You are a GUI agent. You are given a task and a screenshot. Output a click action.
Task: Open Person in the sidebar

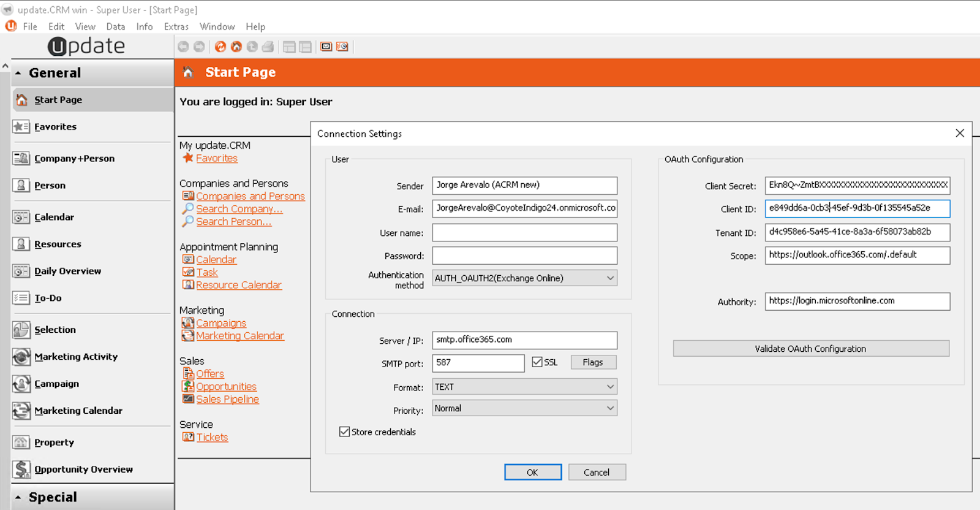tap(92, 185)
